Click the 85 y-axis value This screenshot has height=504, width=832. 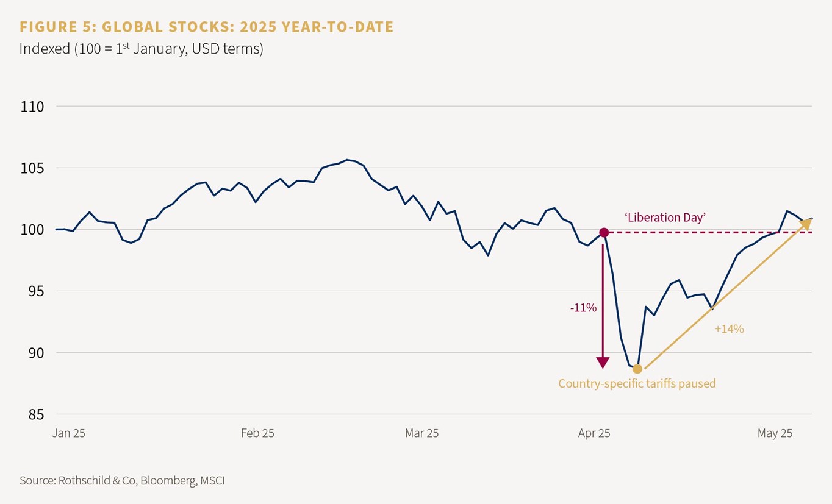tap(35, 414)
